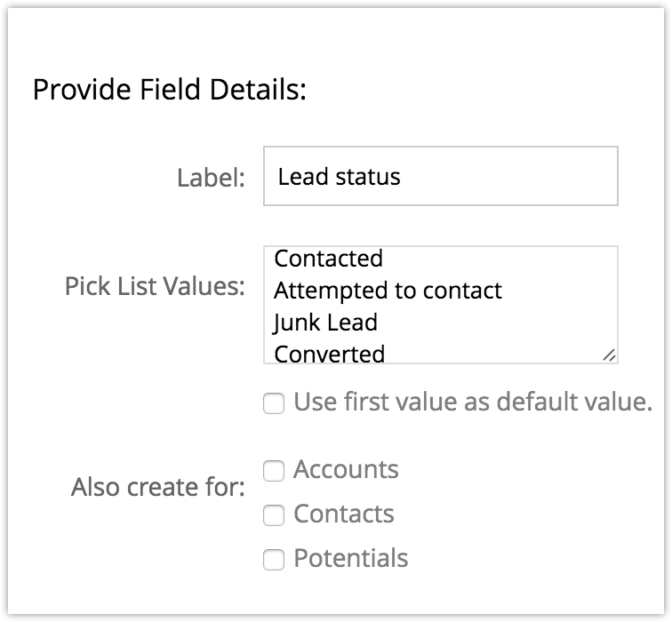Check the Accounts checkbox box

point(275,471)
